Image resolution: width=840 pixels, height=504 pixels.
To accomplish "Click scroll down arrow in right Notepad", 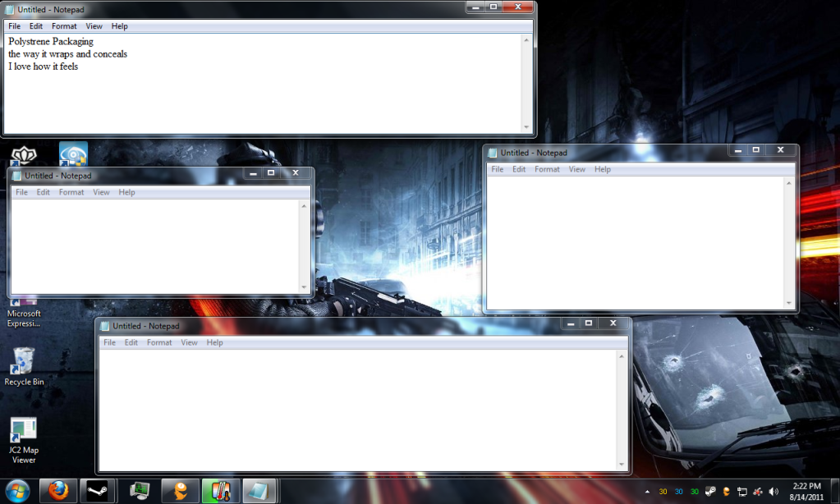I will click(788, 303).
